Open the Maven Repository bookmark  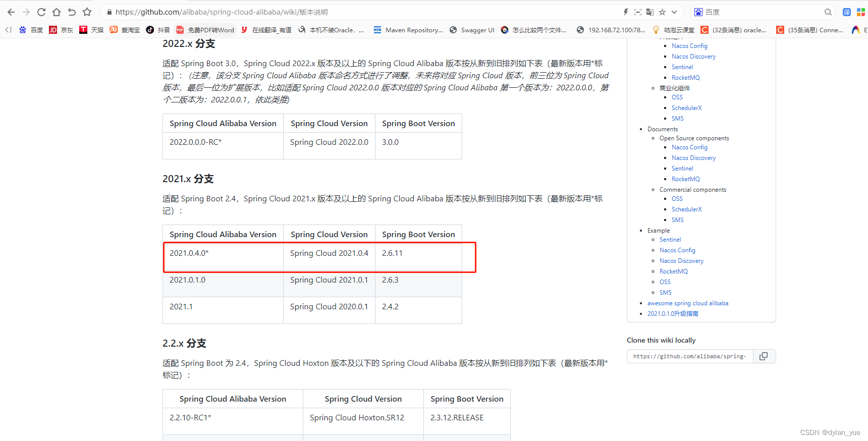pos(408,30)
